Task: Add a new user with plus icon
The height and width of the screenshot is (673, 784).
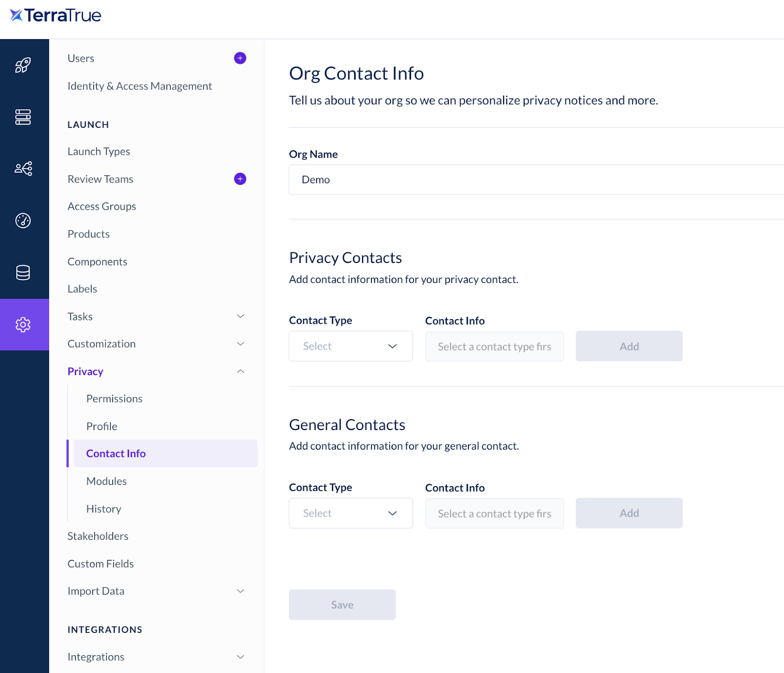Action: click(x=240, y=58)
